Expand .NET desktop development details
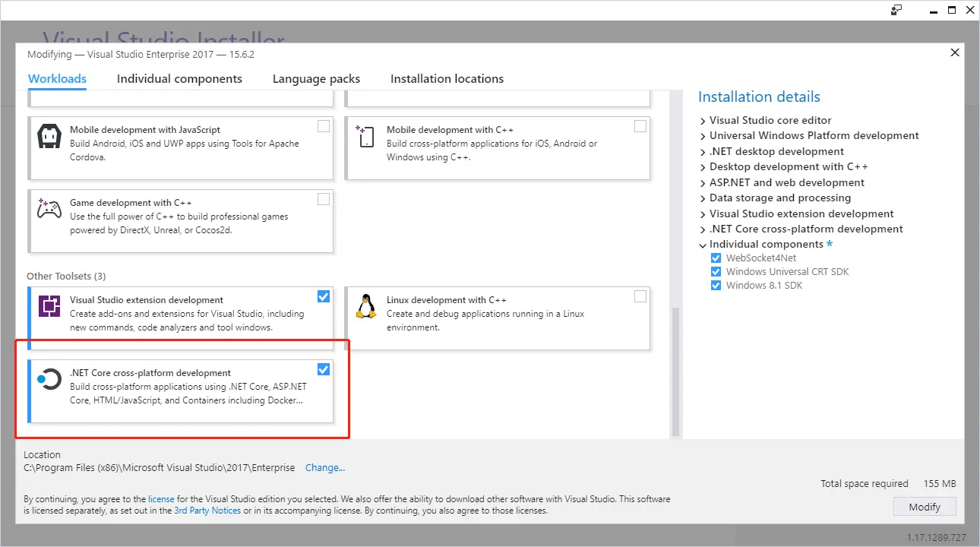Screen dimensions: 980x547 (x=702, y=152)
